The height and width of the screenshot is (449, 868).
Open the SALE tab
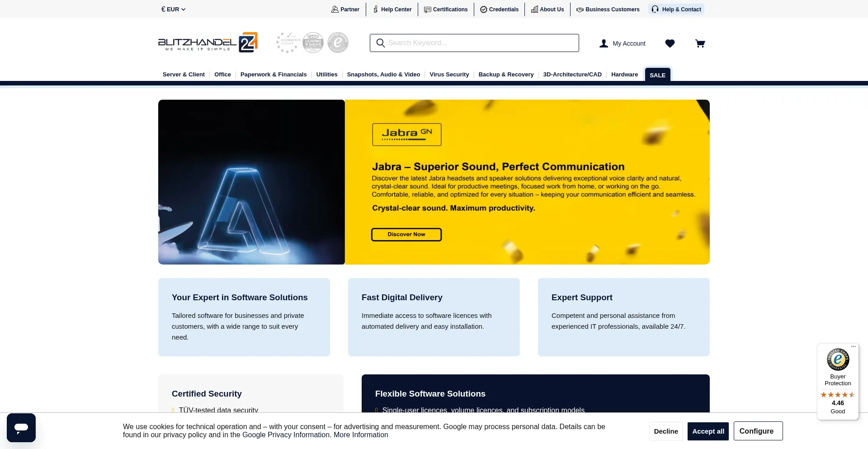point(657,75)
